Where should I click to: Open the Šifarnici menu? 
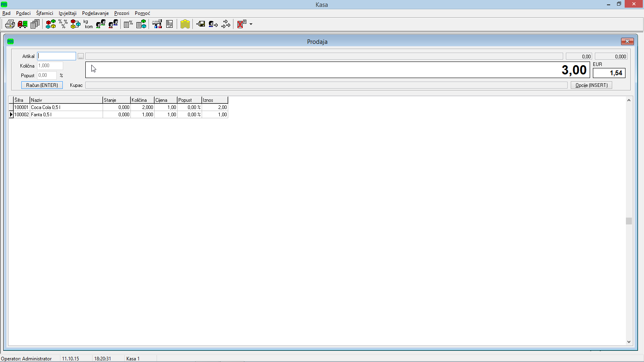pyautogui.click(x=44, y=13)
